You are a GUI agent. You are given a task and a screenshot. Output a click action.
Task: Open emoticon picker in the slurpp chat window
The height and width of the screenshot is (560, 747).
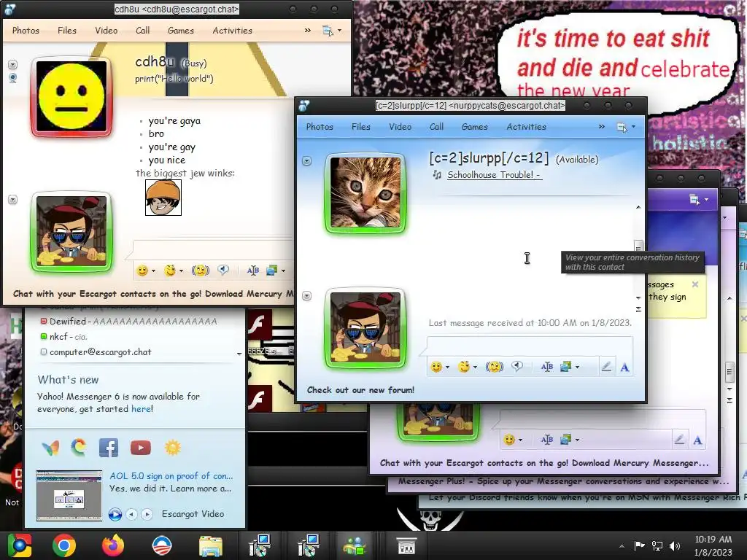point(436,367)
